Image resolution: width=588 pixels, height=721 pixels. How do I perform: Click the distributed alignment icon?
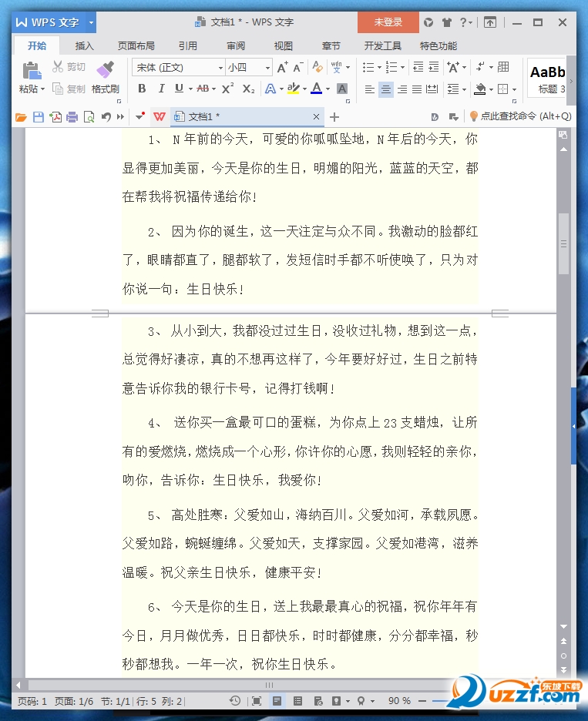coord(432,89)
